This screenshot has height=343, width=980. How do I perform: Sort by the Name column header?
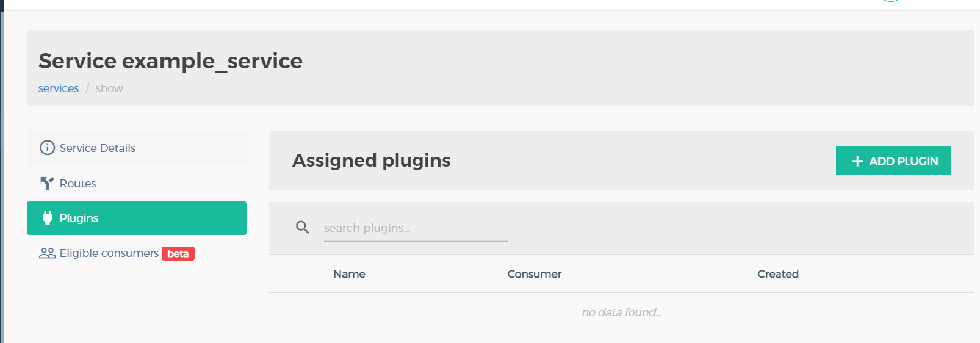click(x=349, y=274)
